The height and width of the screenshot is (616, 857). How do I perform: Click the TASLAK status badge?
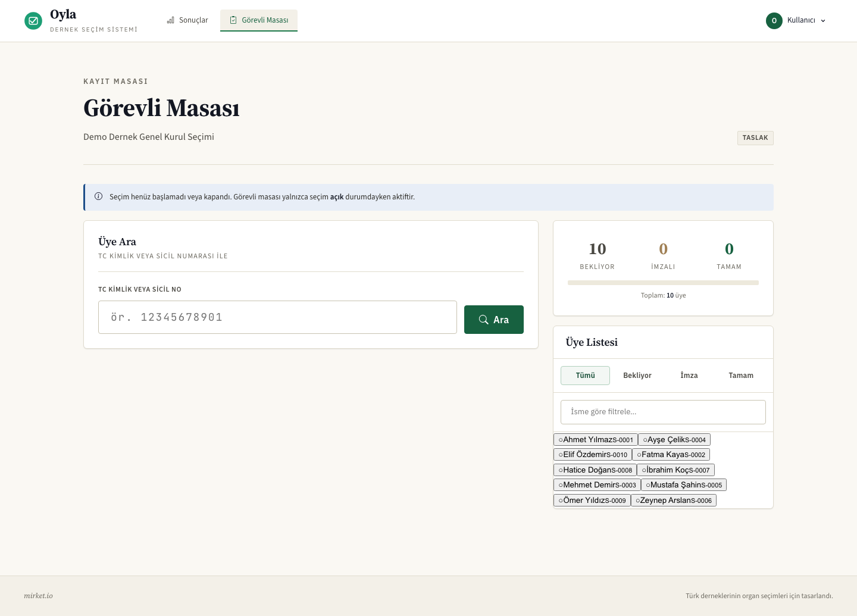pyautogui.click(x=755, y=137)
